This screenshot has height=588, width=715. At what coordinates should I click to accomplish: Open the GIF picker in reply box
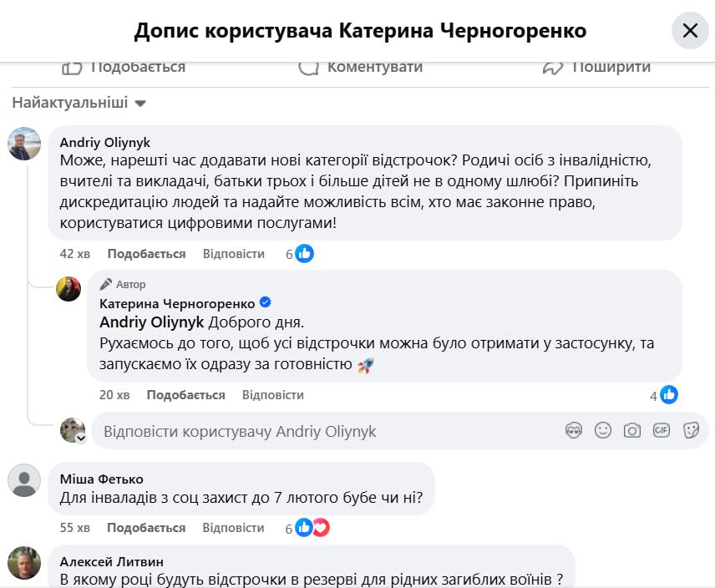(662, 431)
